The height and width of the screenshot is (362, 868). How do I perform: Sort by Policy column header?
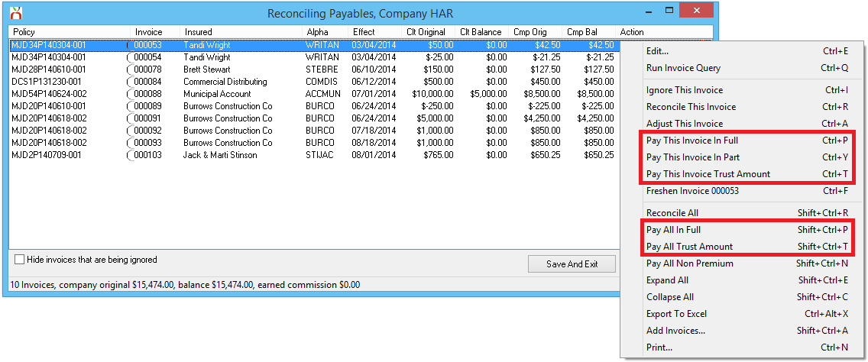point(70,32)
